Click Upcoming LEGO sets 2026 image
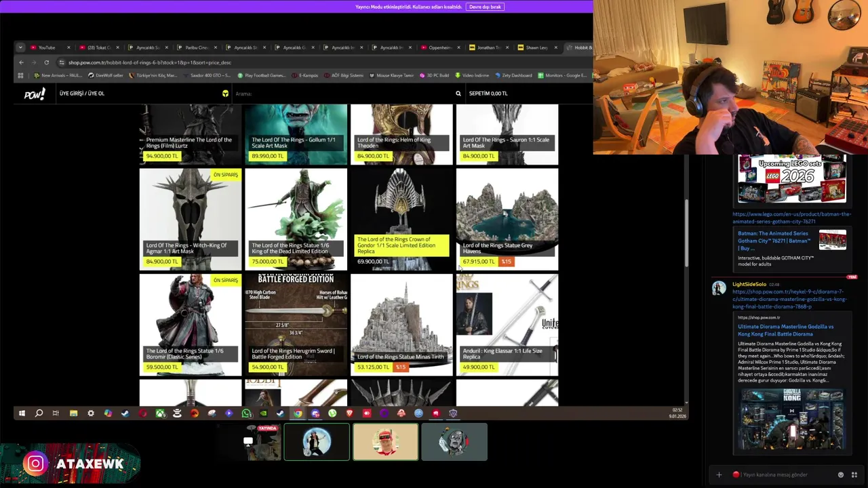 (x=792, y=180)
